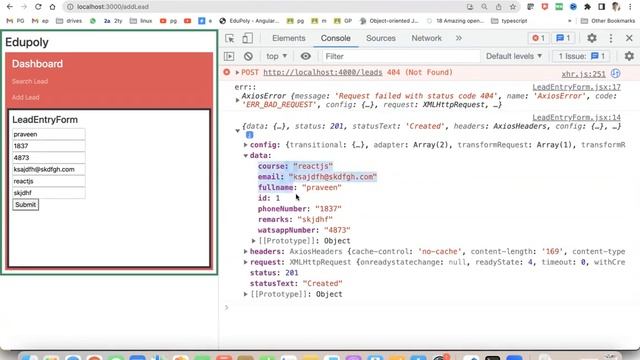Viewport: 640px width, 360px height.
Task: Collapse the data property
Action: click(246, 156)
